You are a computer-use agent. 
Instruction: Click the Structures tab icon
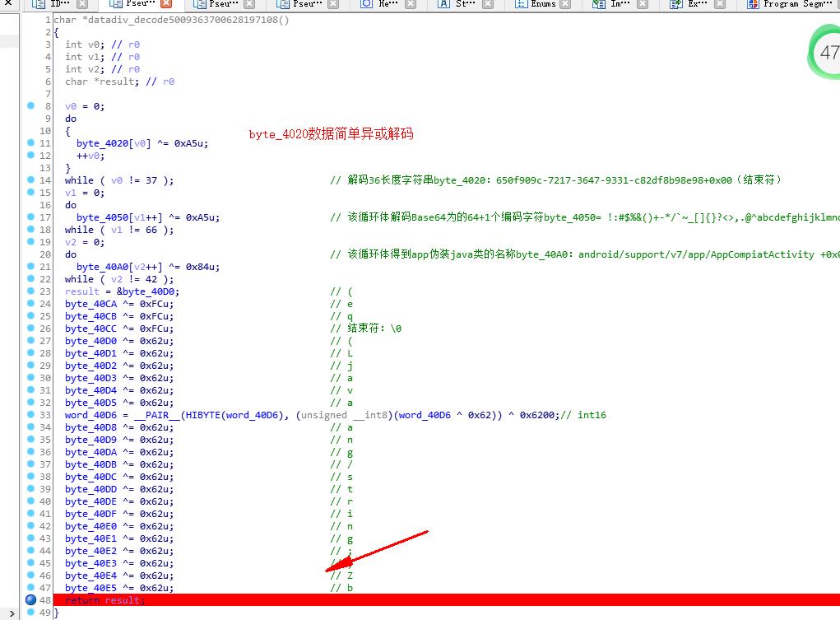pos(443,6)
